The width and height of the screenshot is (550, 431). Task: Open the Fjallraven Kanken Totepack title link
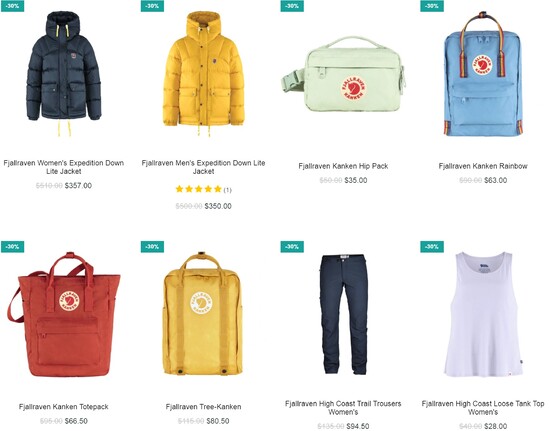[63, 407]
